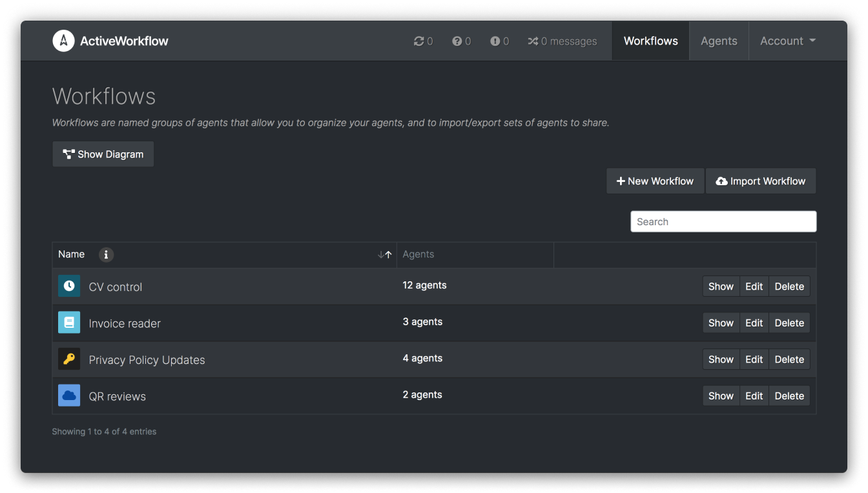Viewport: 868px width, 493px height.
Task: Click Import Workflow button
Action: pyautogui.click(x=761, y=181)
